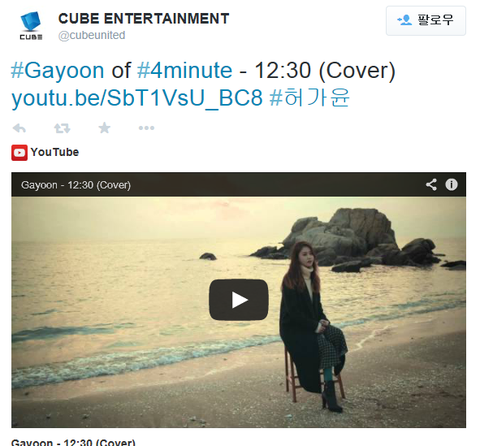Follow CUBE ENTERTAINMENT with the 팔로우 button
Image resolution: width=480 pixels, height=446 pixels.
point(426,20)
